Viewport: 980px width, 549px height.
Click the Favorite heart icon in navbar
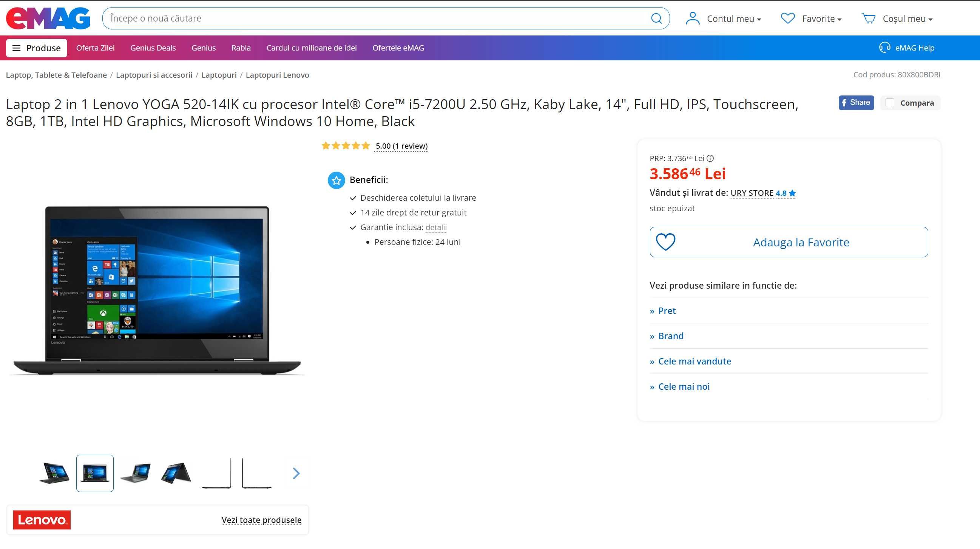coord(787,18)
